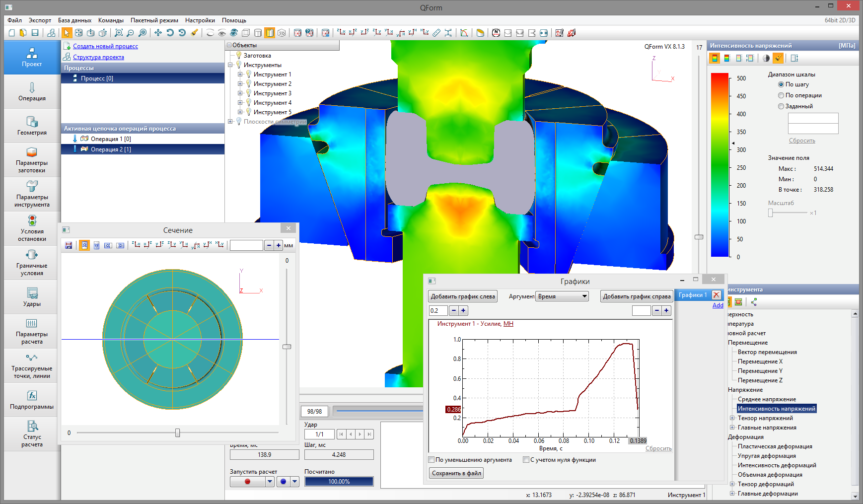Open the Геометрия sidebar panel
Image resolution: width=863 pixels, height=504 pixels.
point(32,126)
